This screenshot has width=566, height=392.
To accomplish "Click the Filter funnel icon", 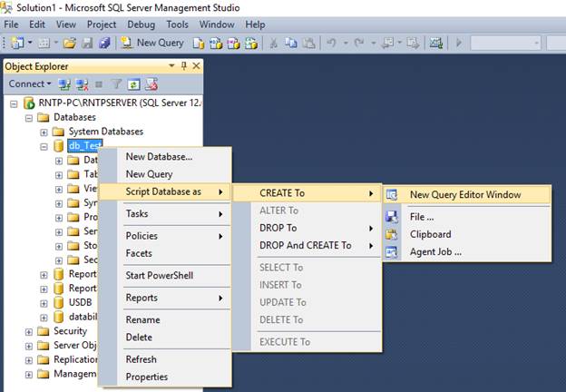I will point(116,84).
